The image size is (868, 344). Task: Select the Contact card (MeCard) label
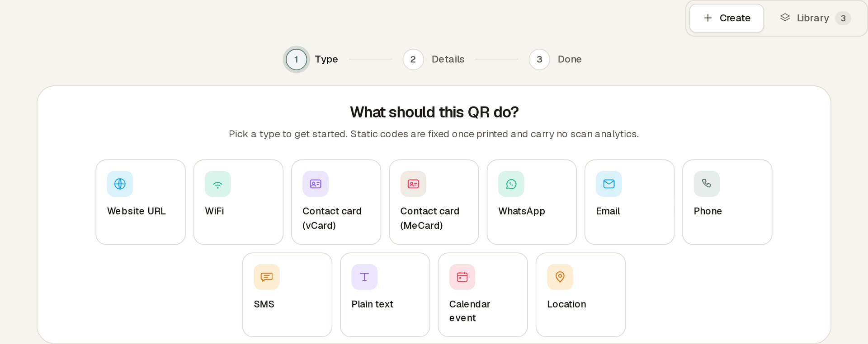coord(429,218)
